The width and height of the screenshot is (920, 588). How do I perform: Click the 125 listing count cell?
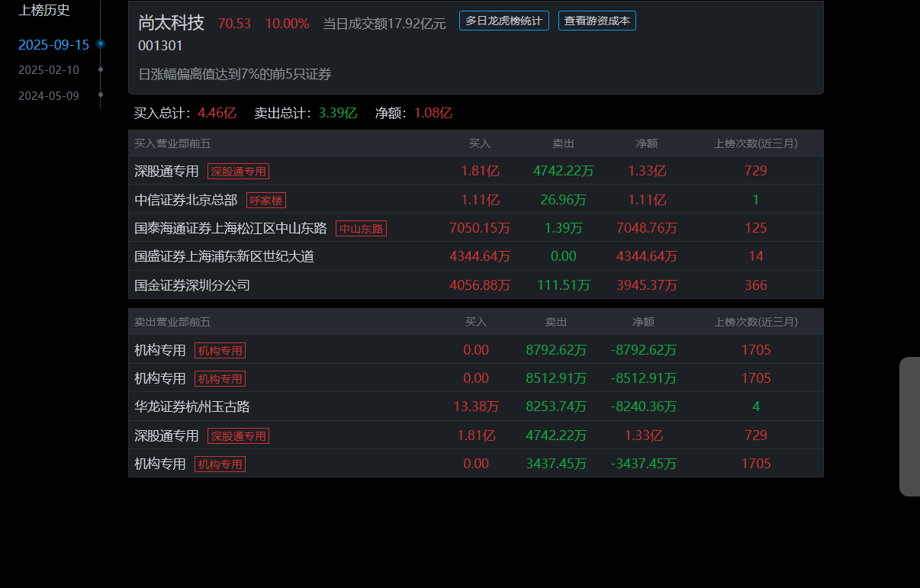756,228
